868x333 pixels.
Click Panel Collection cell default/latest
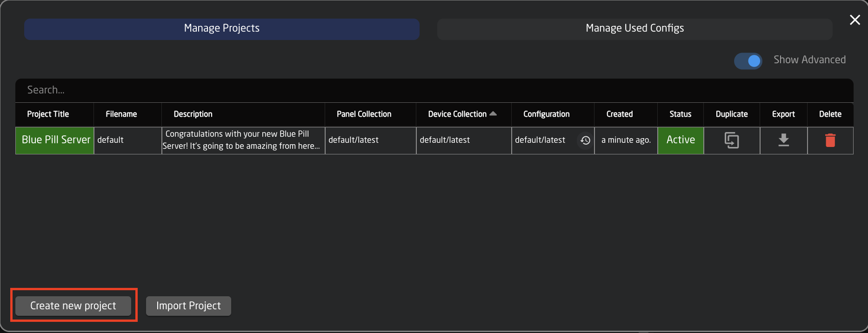click(371, 140)
